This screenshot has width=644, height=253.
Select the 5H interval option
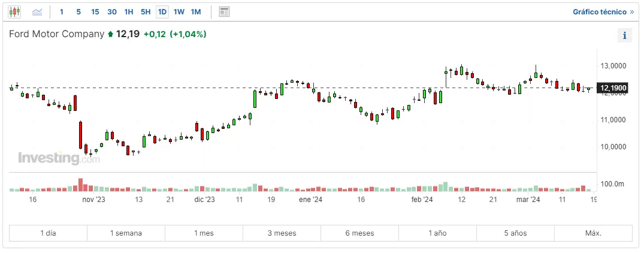146,11
